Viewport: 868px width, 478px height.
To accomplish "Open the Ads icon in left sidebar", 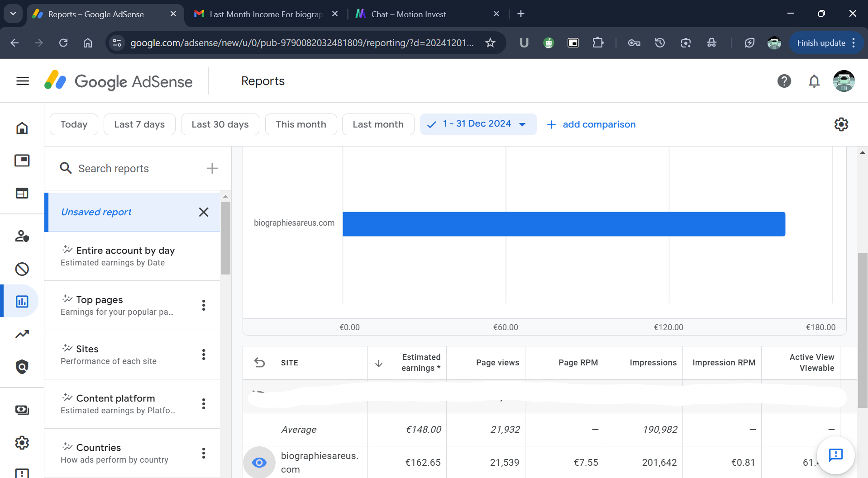I will [x=22, y=161].
